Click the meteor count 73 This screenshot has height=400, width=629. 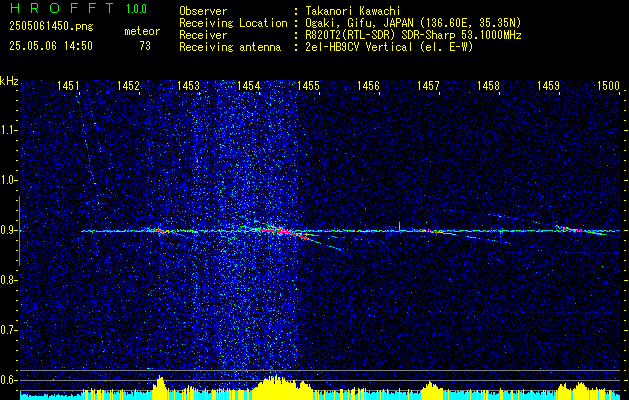click(145, 46)
